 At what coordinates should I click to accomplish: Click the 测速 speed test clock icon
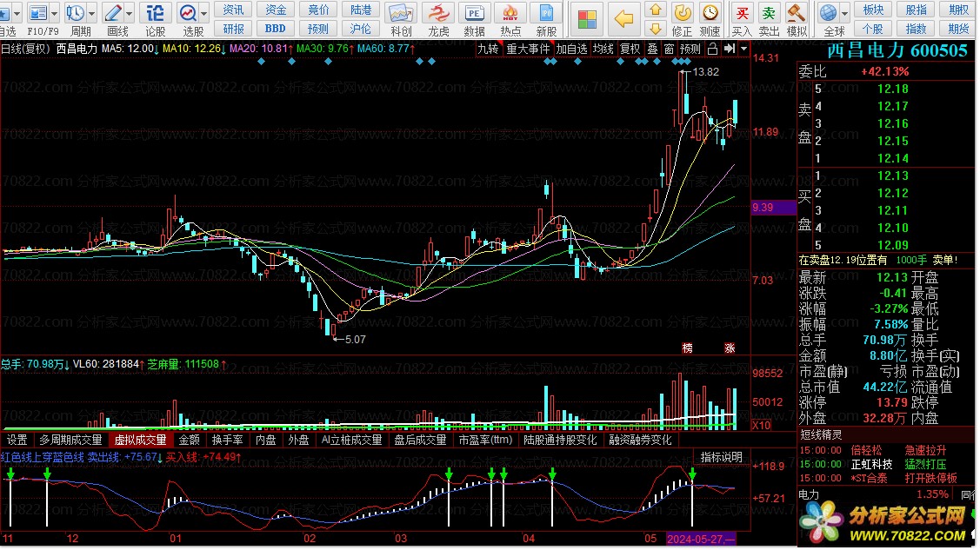click(710, 12)
